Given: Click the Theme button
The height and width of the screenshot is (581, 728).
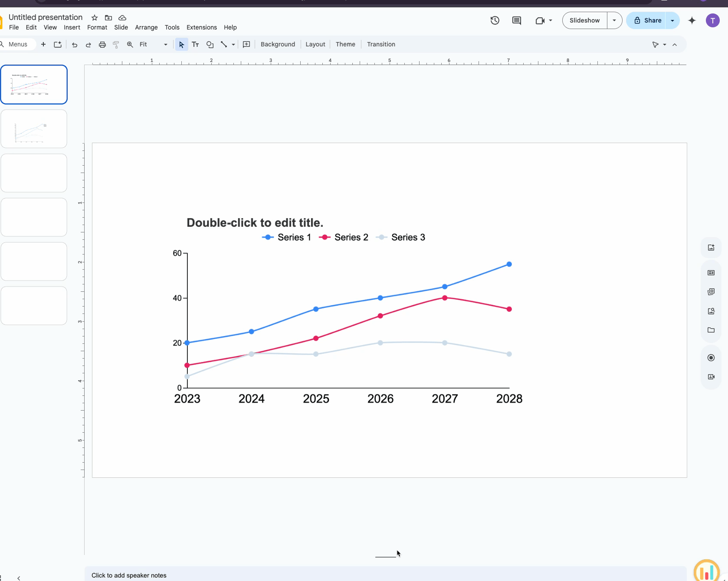Looking at the screenshot, I should (x=345, y=44).
